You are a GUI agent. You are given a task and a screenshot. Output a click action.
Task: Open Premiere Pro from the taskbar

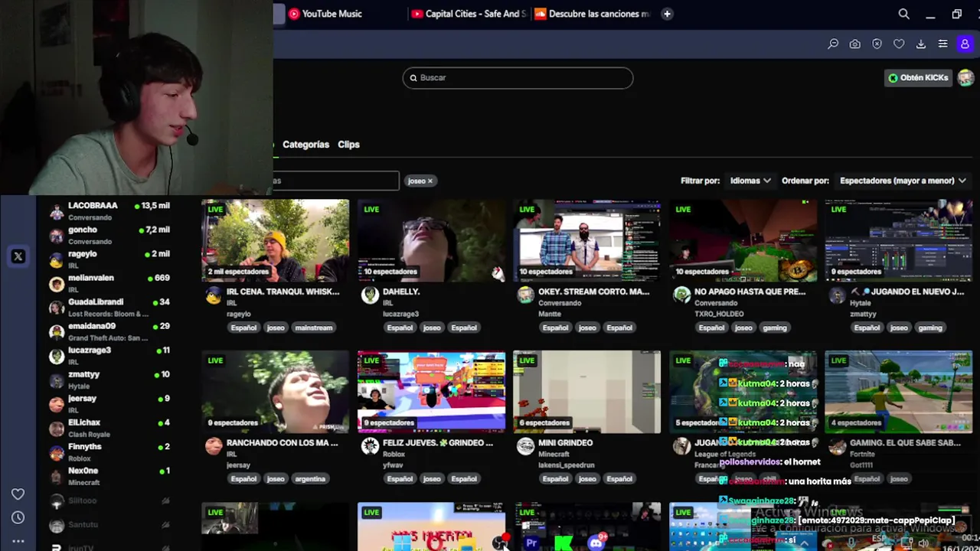531,543
